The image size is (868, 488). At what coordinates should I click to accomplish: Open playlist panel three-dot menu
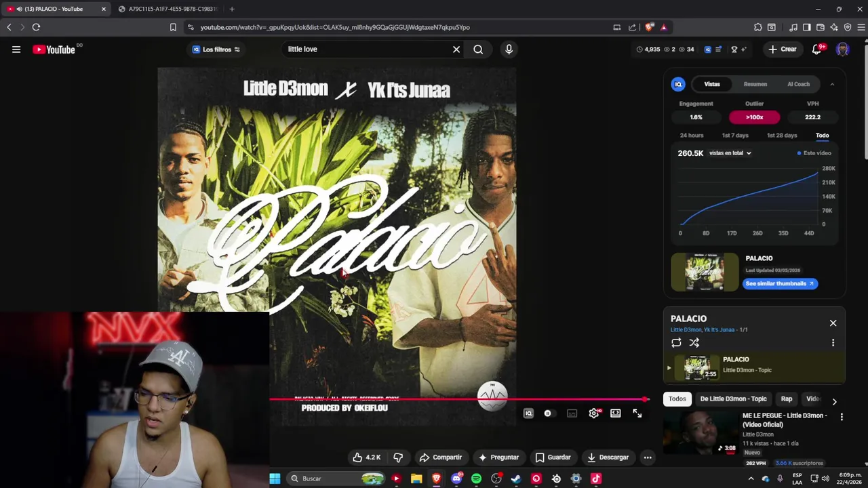[x=833, y=343]
